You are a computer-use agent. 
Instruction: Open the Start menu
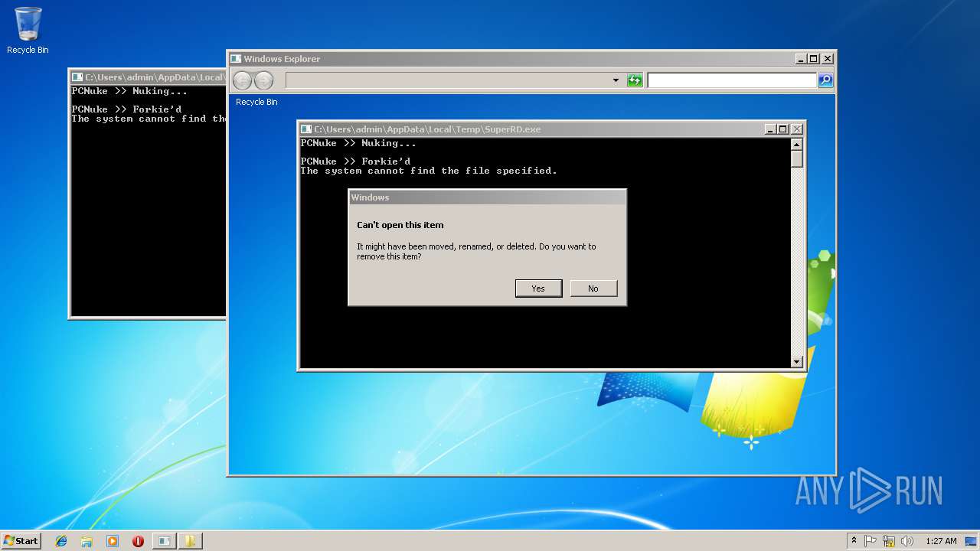pyautogui.click(x=21, y=541)
